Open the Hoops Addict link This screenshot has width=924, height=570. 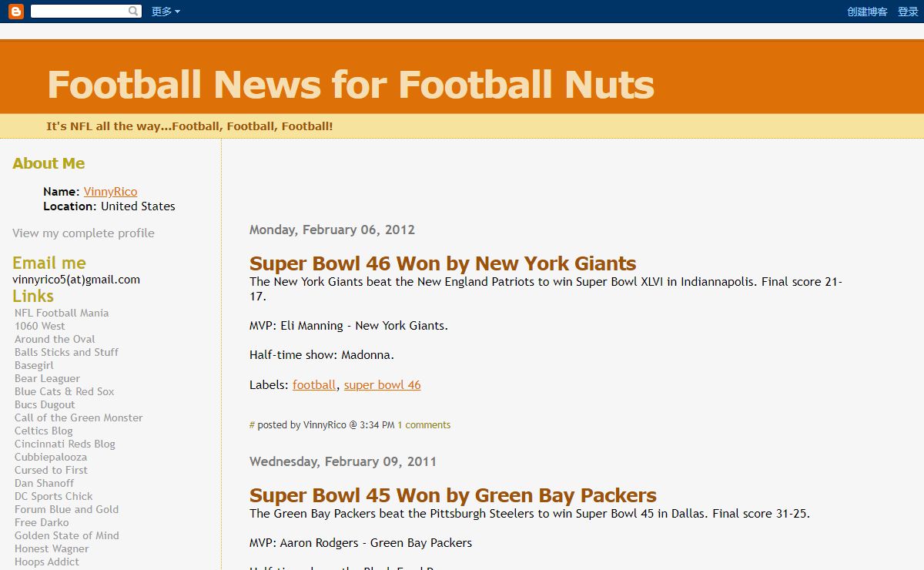(x=46, y=562)
